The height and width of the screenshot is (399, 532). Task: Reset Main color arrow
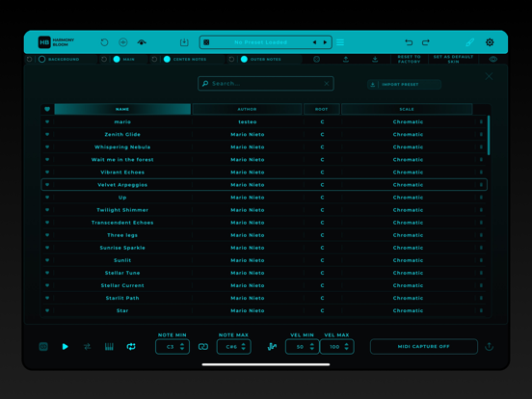(104, 60)
